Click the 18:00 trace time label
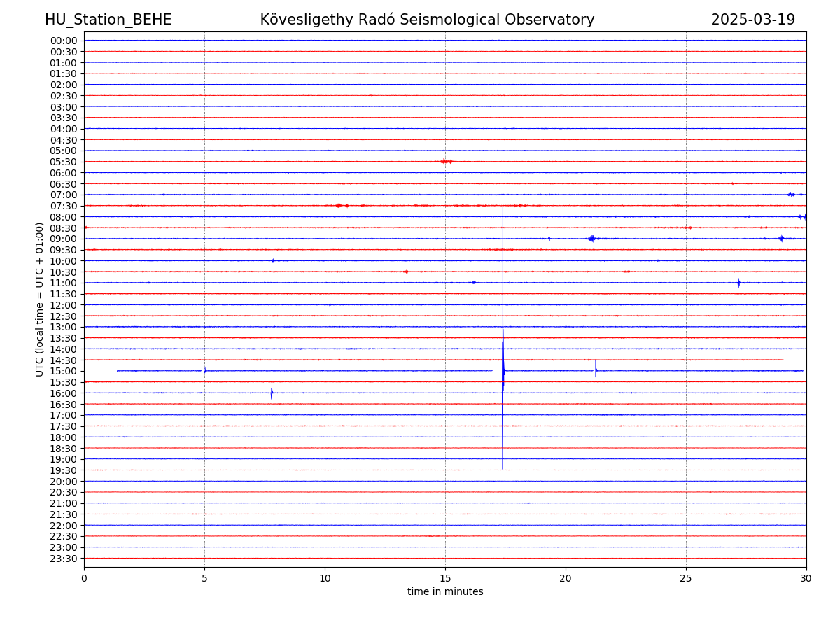 [64, 437]
